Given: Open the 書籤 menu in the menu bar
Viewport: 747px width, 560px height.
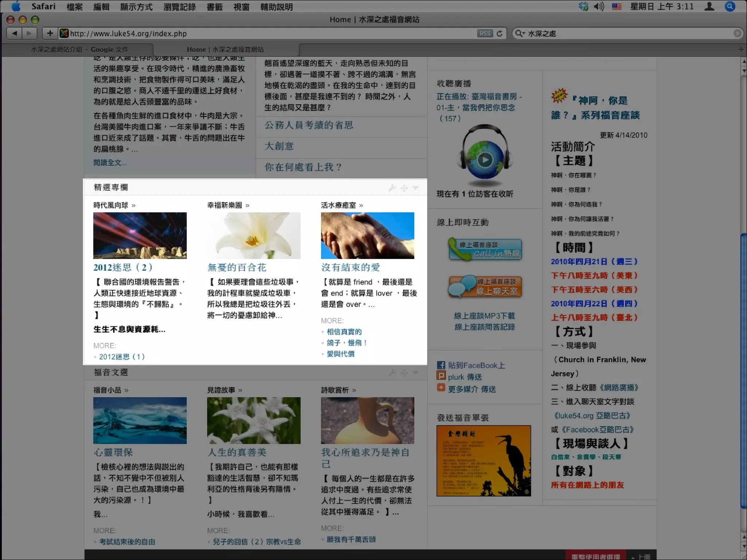Looking at the screenshot, I should point(214,7).
